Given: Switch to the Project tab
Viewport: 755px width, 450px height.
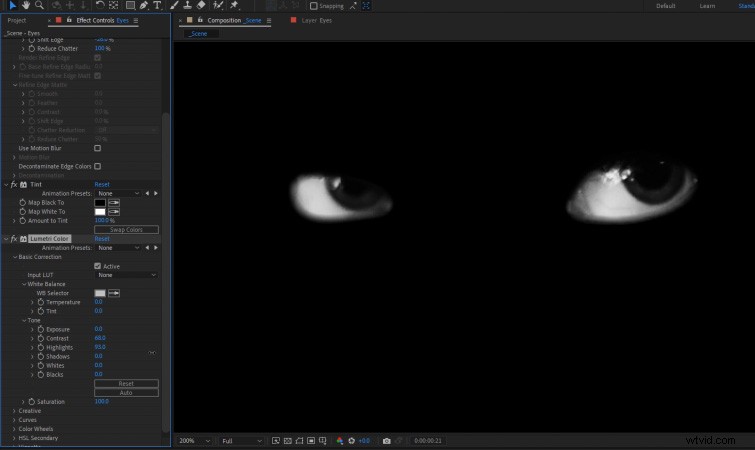Looking at the screenshot, I should pos(17,21).
